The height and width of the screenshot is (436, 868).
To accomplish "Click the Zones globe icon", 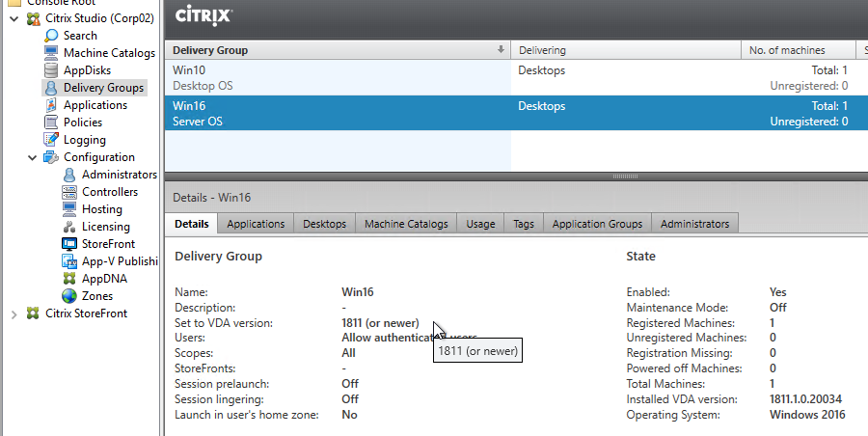I will tap(69, 296).
